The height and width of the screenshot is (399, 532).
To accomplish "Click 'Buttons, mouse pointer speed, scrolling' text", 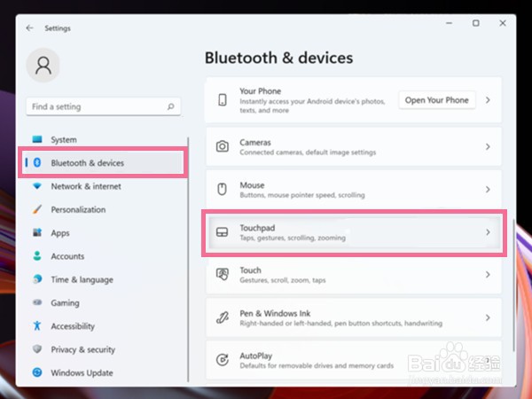I will click(302, 195).
